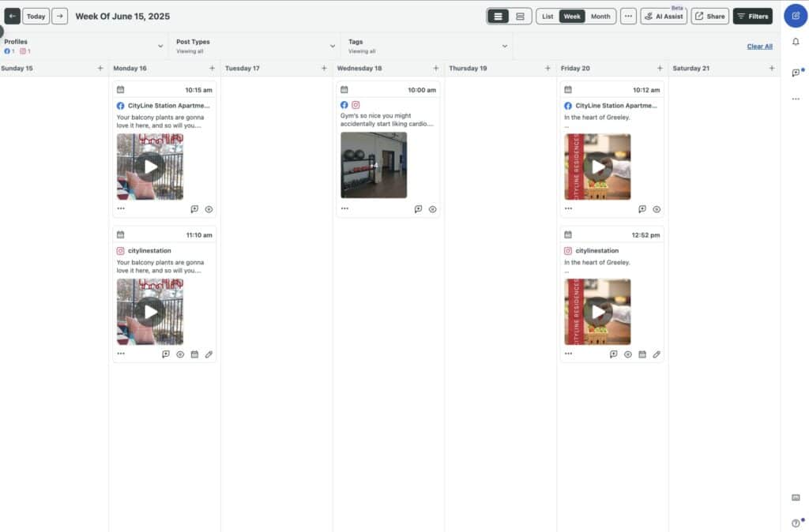This screenshot has width=809, height=532.
Task: Open more options on Wednesday 10:00 am post
Action: pos(344,209)
